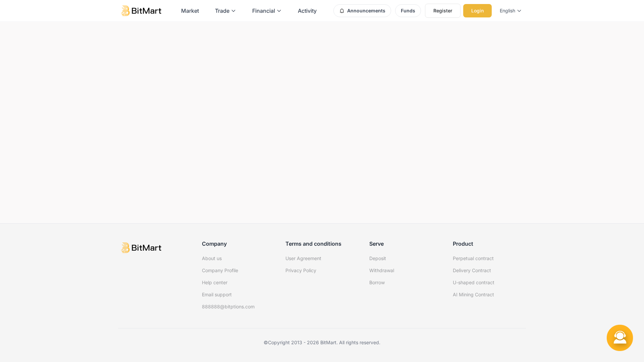Click the copyright 2013 - 2026 BitMart text
Screen dimensions: 644x362
(322, 343)
